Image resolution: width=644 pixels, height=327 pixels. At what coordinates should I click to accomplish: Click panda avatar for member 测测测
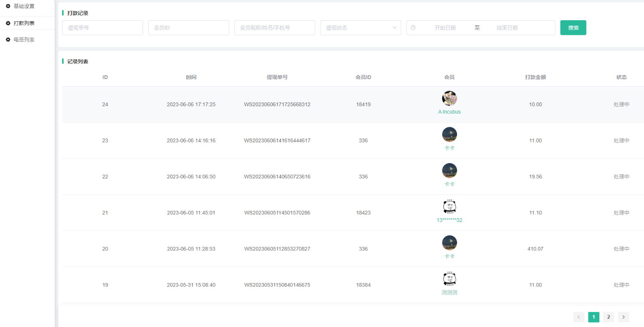(449, 279)
